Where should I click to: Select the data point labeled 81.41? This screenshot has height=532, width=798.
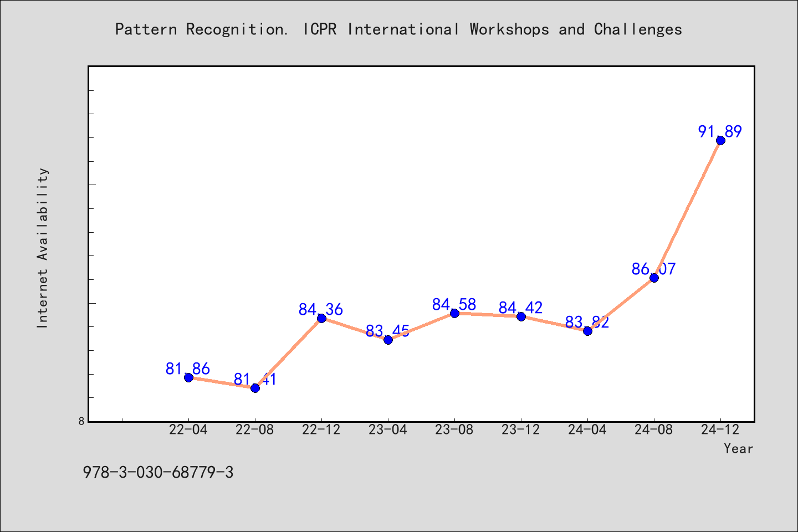click(255, 388)
